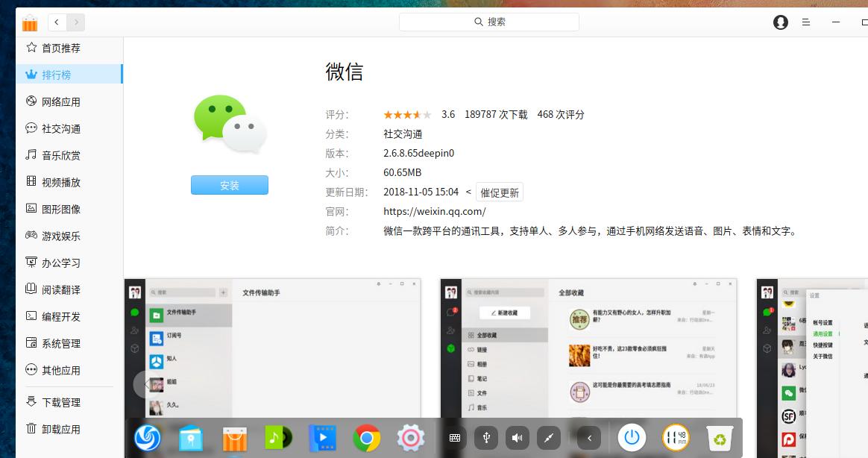The image size is (868, 458).
Task: Rate WeChat by clicking the fifth star
Action: pos(427,114)
